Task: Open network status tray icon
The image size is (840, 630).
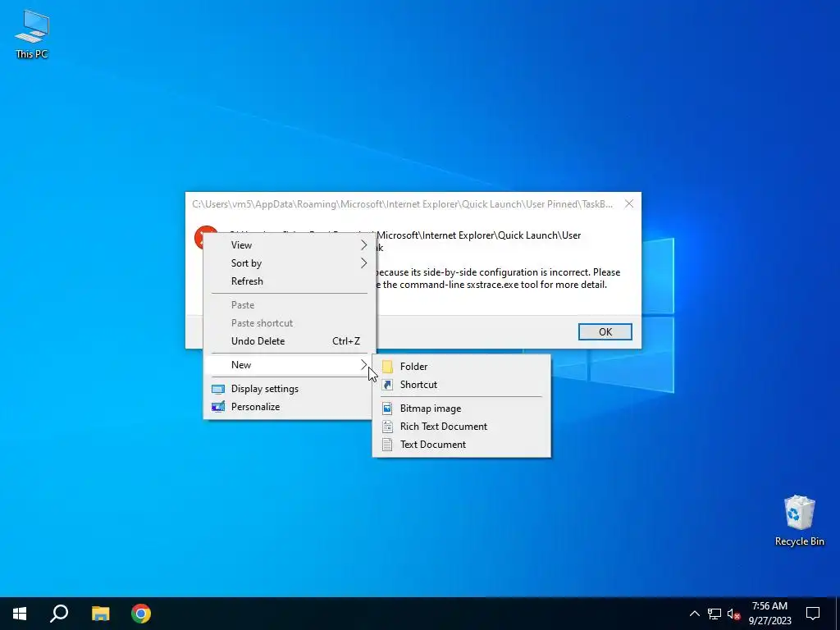Action: [x=714, y=614]
